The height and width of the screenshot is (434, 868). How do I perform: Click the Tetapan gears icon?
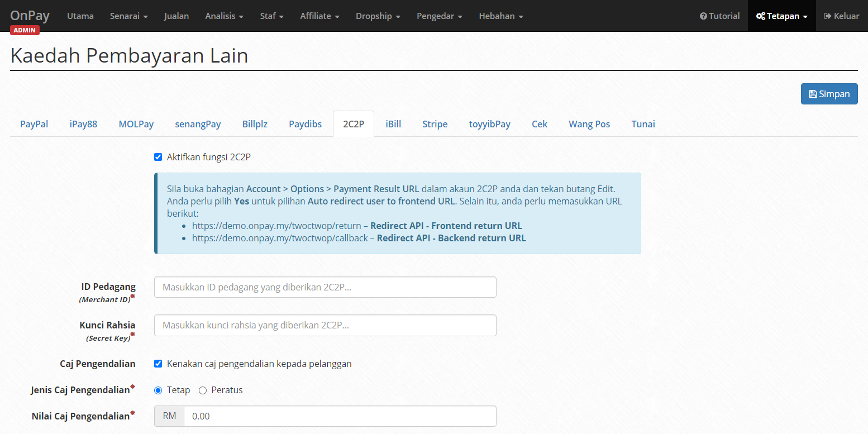point(760,16)
